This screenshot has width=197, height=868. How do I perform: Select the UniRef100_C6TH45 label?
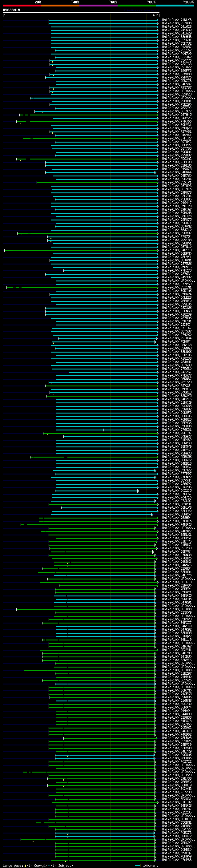coord(177,115)
